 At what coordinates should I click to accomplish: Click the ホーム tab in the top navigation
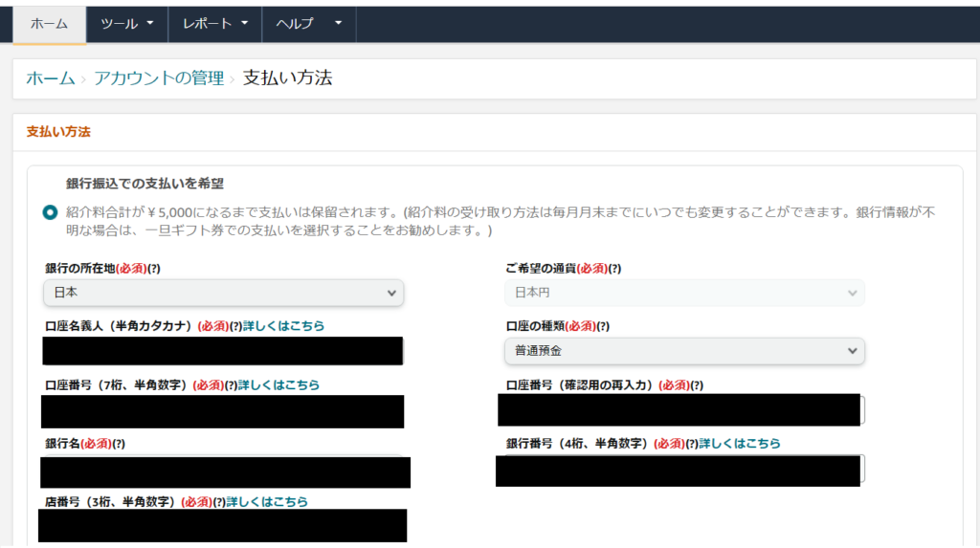pyautogui.click(x=49, y=24)
